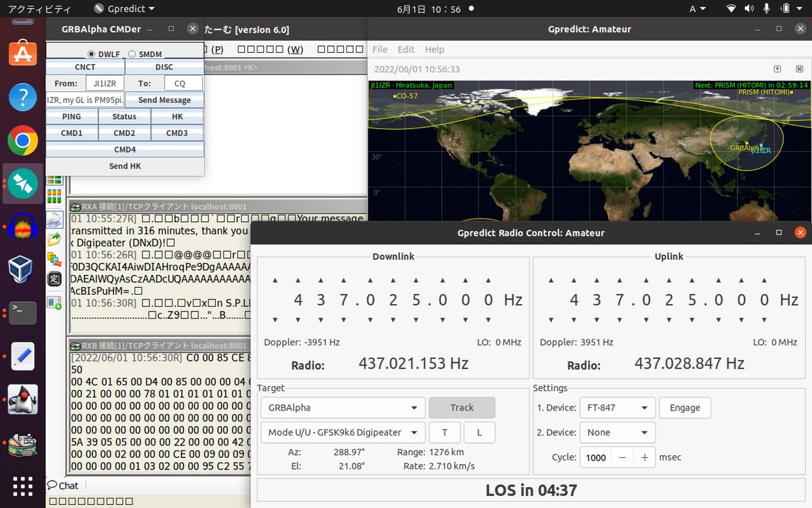
Task: Click the message text field in GRBAlpha CMDer
Action: (x=85, y=100)
